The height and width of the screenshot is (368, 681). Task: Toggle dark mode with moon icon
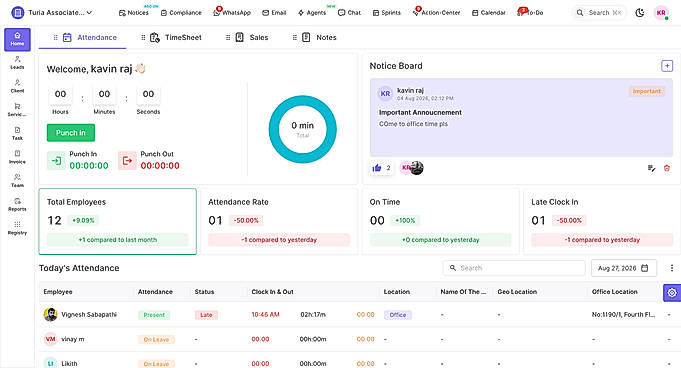(x=640, y=13)
